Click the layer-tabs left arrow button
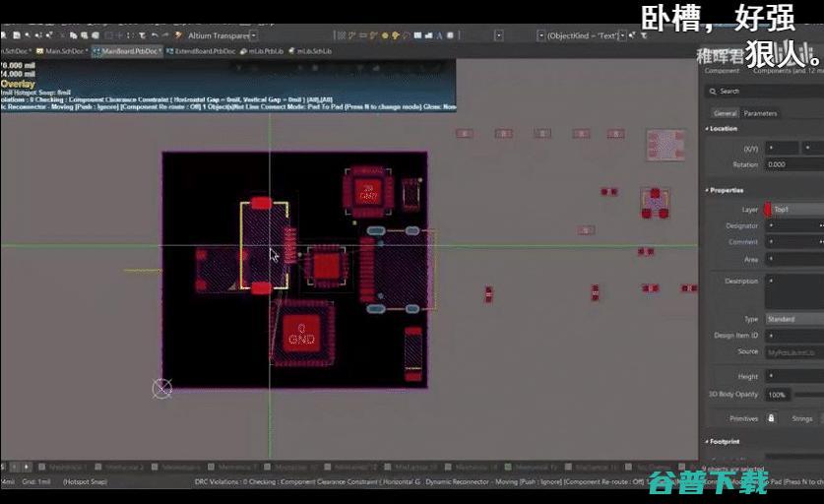 point(15,467)
